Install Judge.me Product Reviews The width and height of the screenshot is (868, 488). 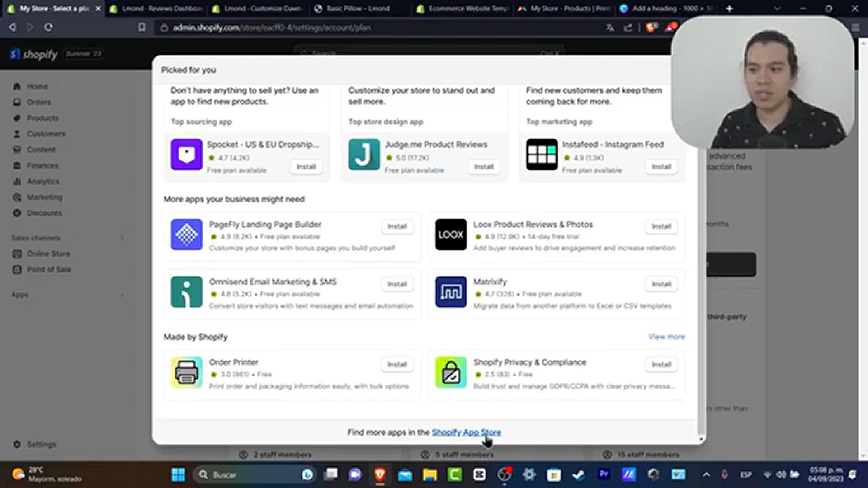pyautogui.click(x=484, y=167)
